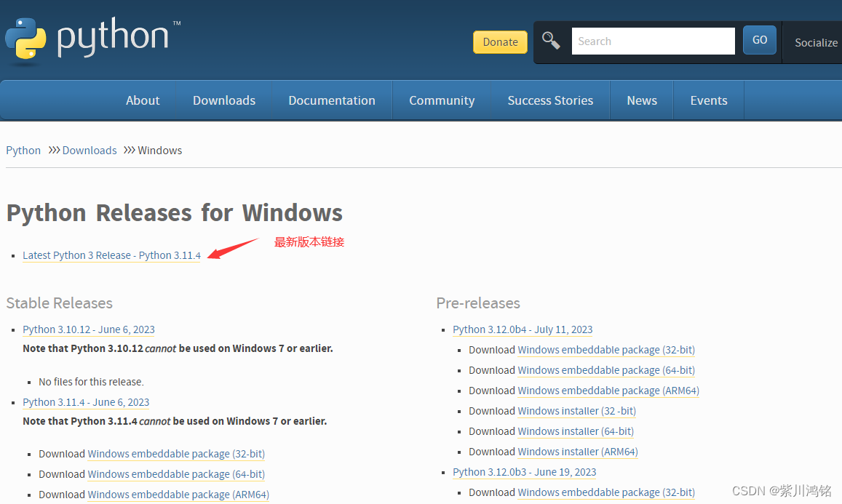Open the Python 3.12.0b4 pre-release page
Screen dimensions: 842x504
523,329
